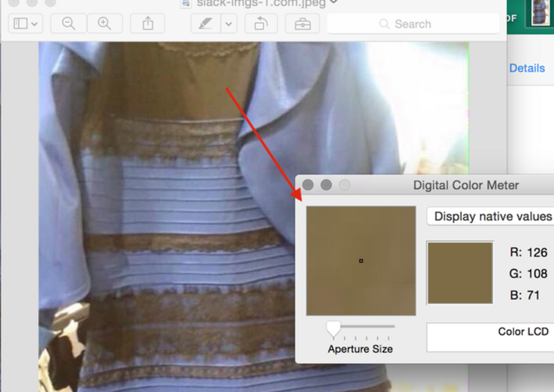Zoom in using the plus magnifier
554x392 pixels.
point(104,24)
